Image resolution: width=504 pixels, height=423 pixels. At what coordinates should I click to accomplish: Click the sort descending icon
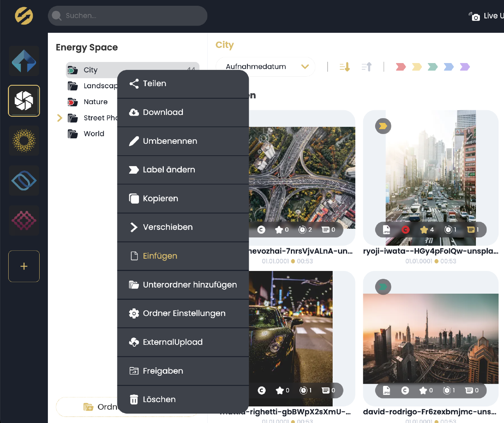(345, 67)
